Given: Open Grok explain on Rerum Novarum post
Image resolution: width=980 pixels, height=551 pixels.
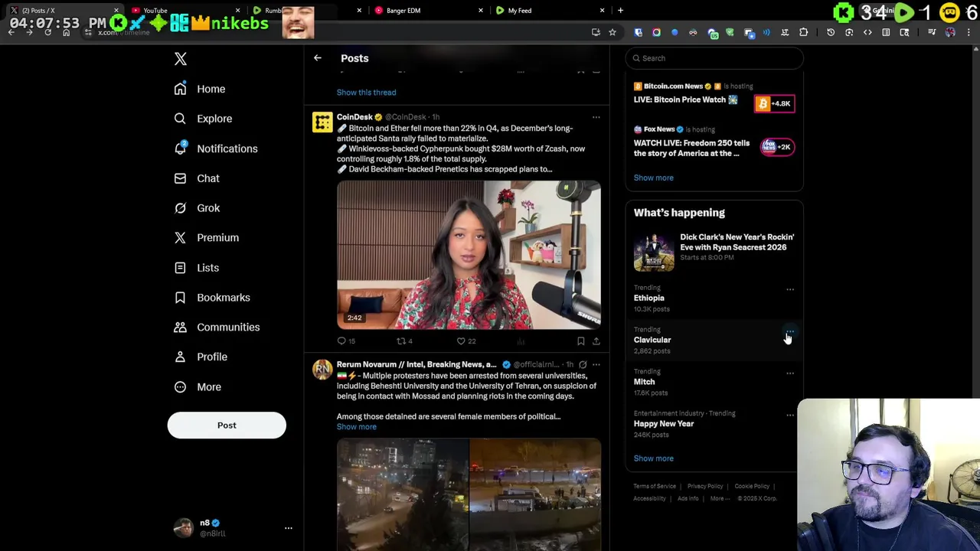Looking at the screenshot, I should point(583,364).
